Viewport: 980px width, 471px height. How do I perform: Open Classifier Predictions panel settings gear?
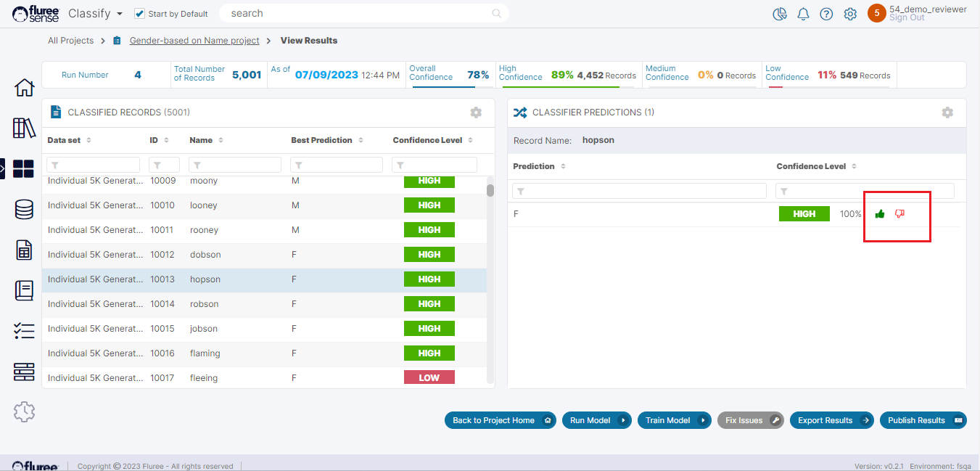click(x=947, y=112)
